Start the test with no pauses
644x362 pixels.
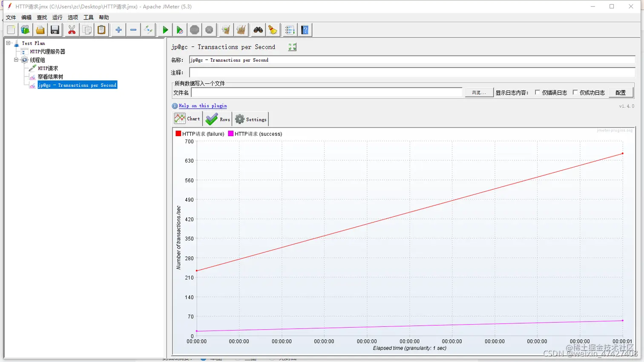[180, 30]
